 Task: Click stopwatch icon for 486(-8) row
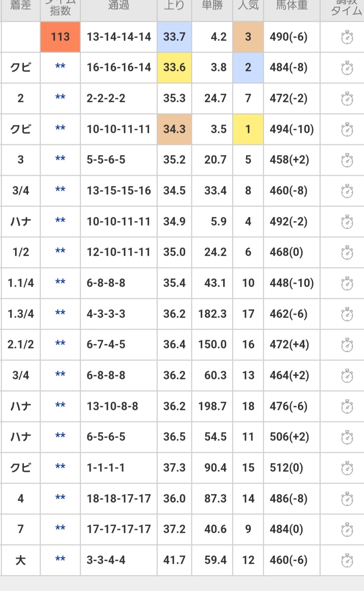pos(347,499)
